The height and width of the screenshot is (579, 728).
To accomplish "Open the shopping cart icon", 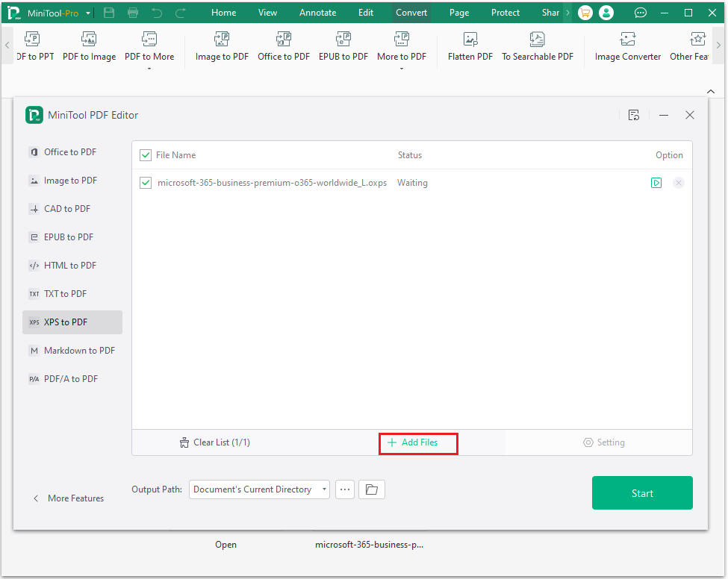I will click(585, 13).
